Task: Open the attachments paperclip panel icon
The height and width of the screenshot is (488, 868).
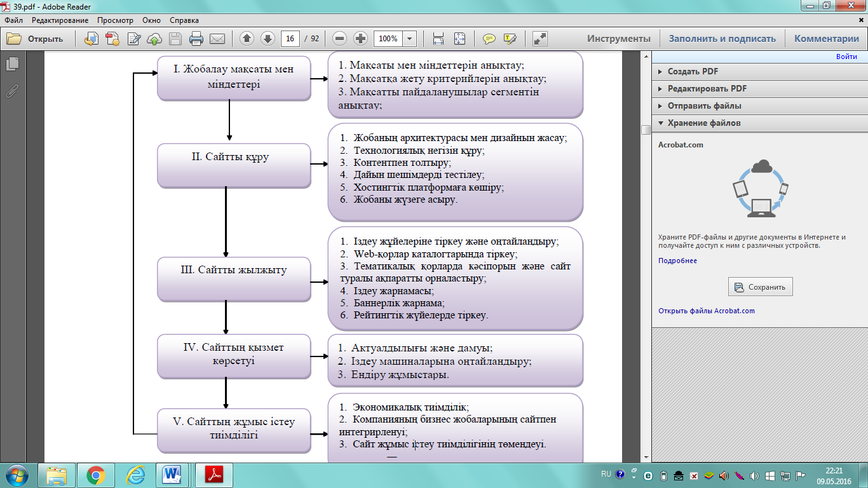Action: [12, 91]
